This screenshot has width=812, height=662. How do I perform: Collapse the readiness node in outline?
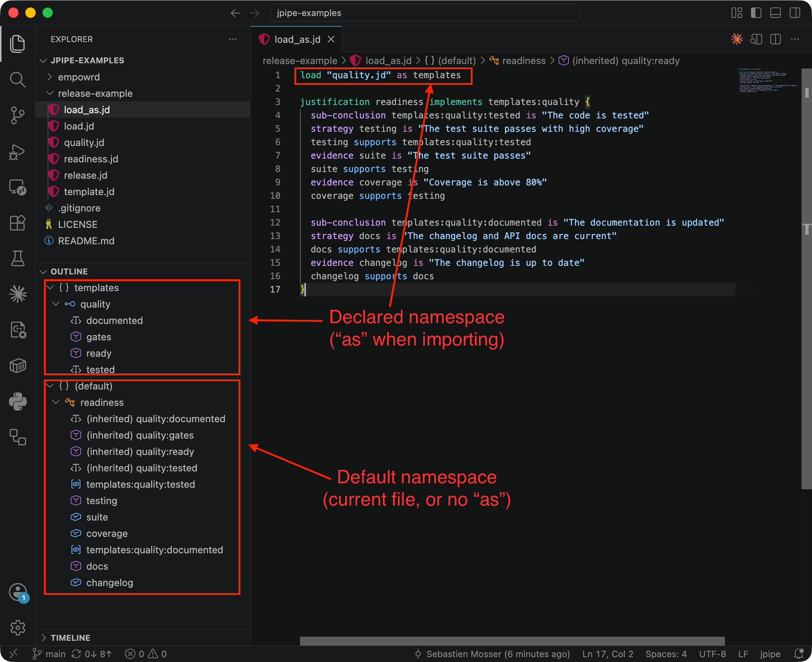click(x=55, y=402)
